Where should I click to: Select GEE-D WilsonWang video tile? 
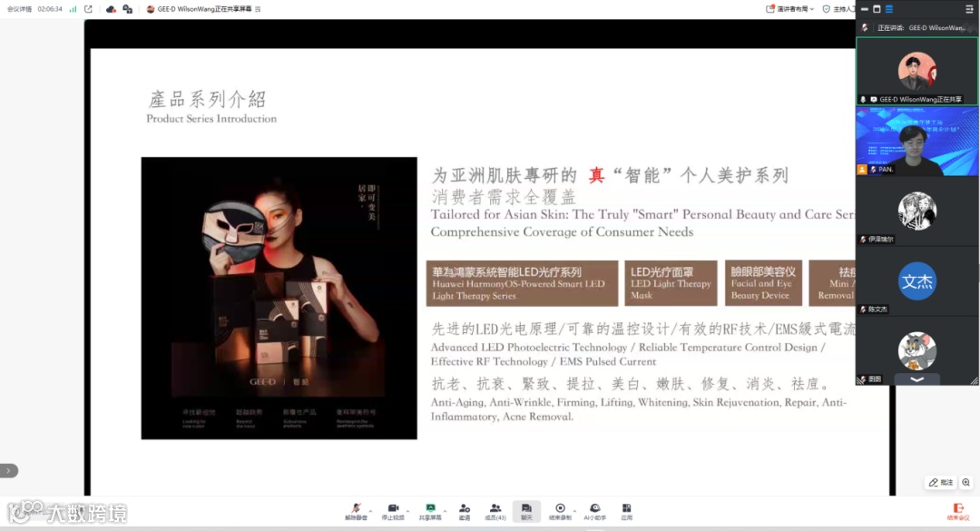click(x=916, y=71)
